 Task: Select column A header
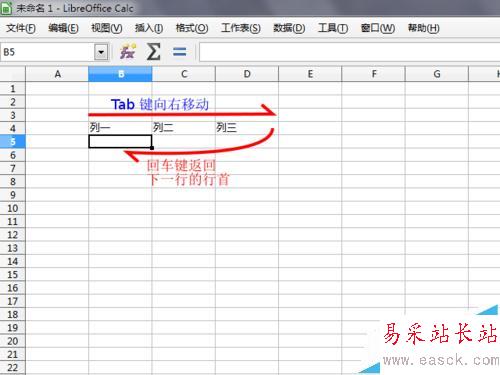pos(57,74)
